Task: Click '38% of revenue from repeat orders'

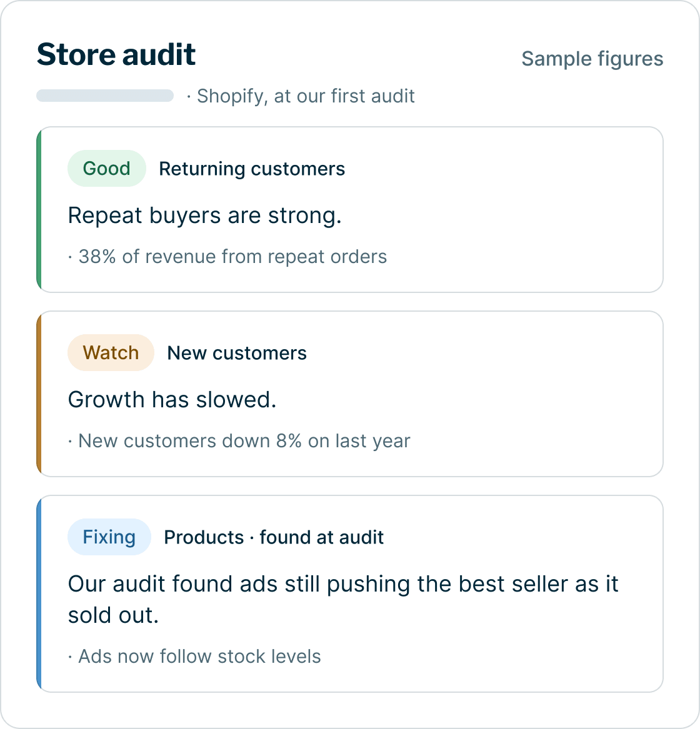Action: pos(232,257)
